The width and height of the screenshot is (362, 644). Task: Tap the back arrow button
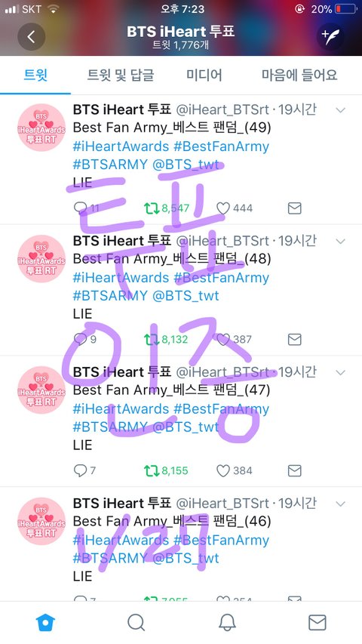point(31,37)
